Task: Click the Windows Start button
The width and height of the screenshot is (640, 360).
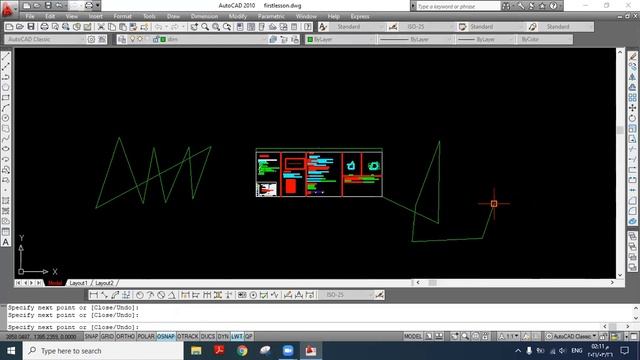Action: (11, 351)
